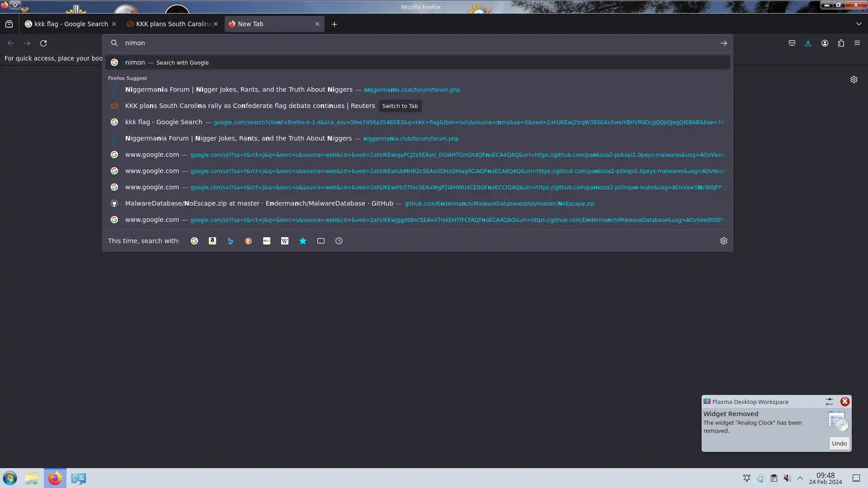The image size is (868, 488).
Task: Search this time with Amazon icon
Action: [212, 241]
